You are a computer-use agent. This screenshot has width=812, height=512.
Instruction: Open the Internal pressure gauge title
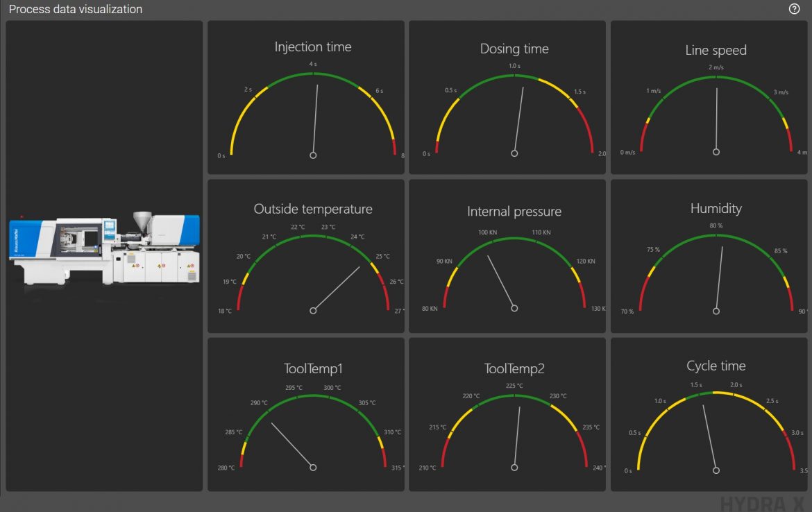click(x=514, y=212)
